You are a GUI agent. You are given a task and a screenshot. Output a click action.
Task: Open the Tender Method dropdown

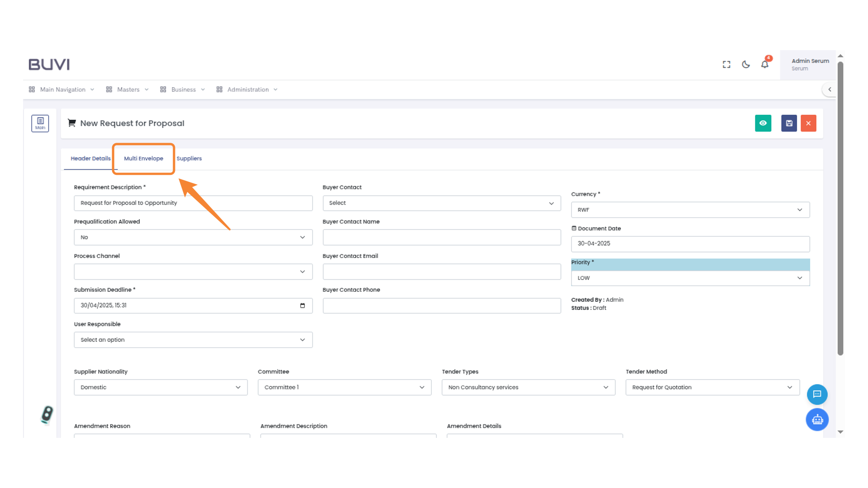(712, 388)
